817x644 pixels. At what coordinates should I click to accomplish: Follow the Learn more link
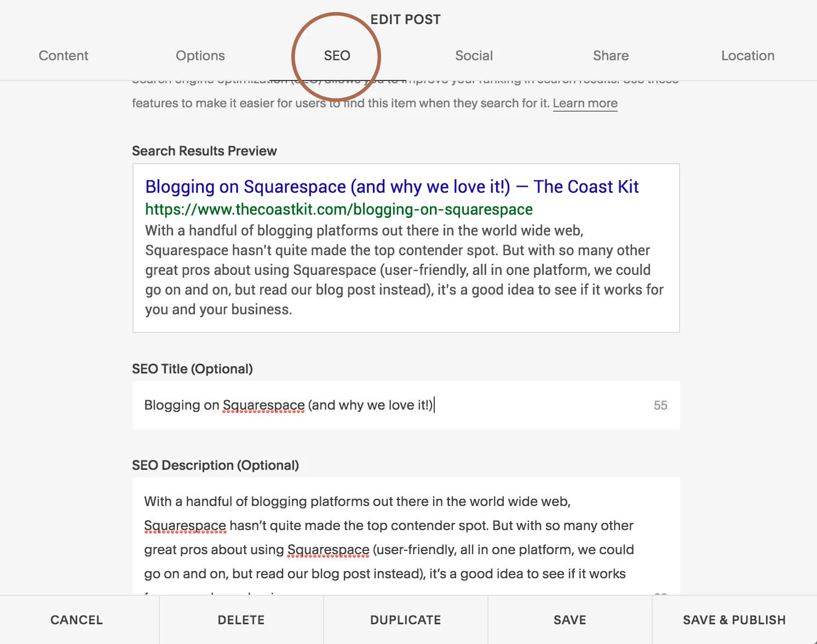pos(585,103)
